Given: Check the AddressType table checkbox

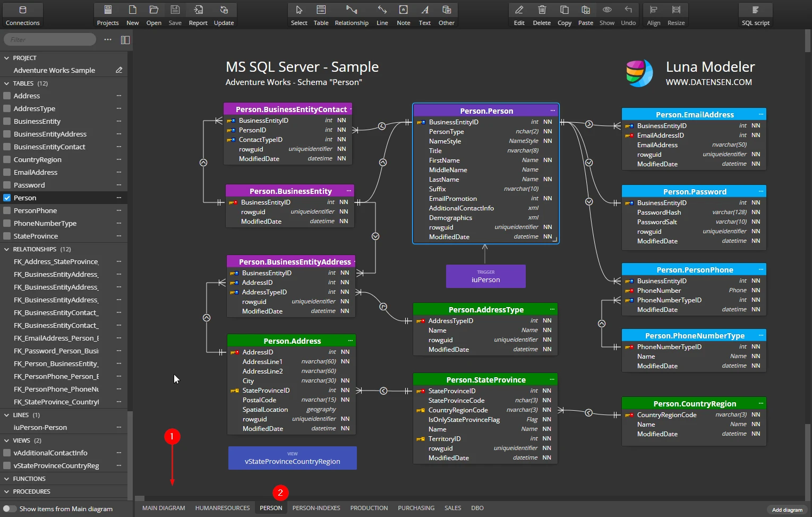Looking at the screenshot, I should (7, 109).
